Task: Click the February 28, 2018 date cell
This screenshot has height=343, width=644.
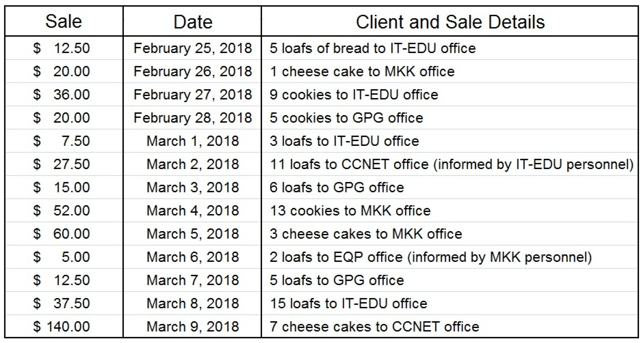Action: [x=193, y=118]
